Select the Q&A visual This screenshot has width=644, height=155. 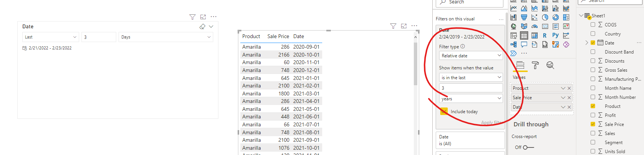click(524, 45)
